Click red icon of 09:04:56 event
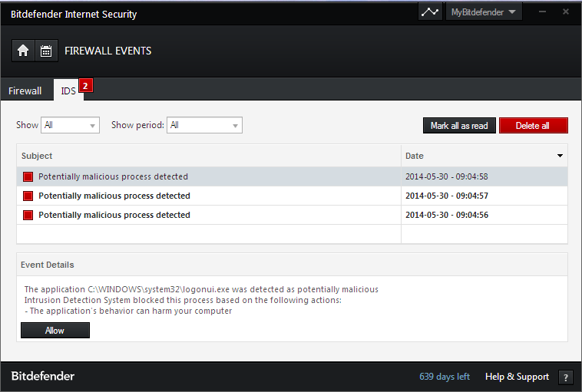582x392 pixels. [x=28, y=215]
